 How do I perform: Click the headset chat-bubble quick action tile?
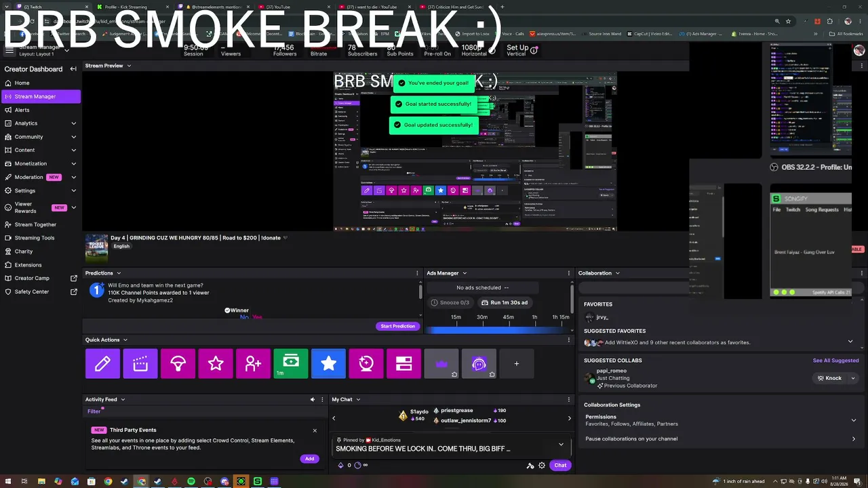(x=479, y=364)
